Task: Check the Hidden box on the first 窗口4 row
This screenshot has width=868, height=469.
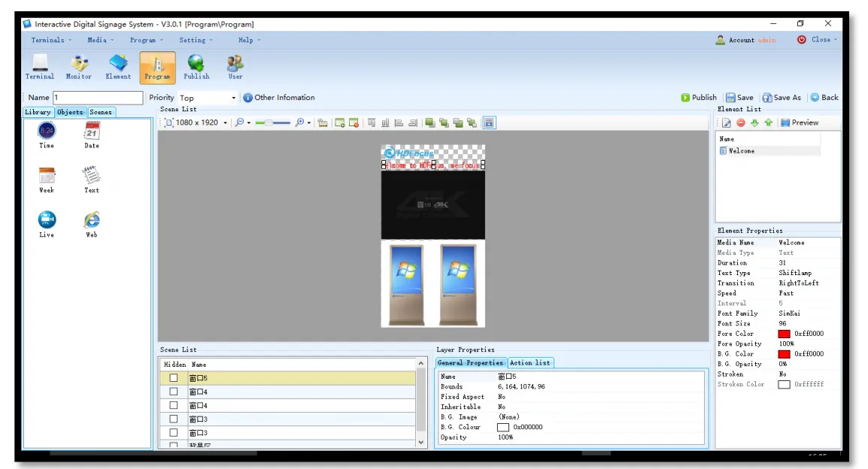Action: click(x=174, y=392)
